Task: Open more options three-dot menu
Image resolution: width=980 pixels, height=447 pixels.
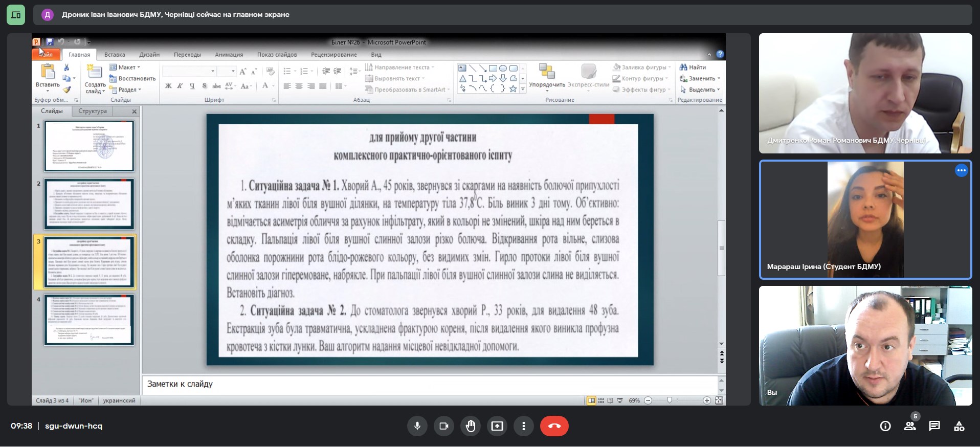Action: tap(524, 426)
